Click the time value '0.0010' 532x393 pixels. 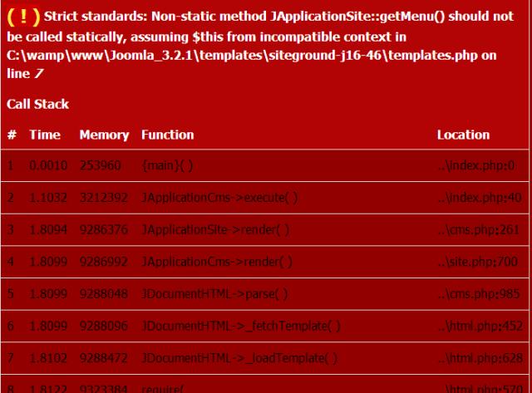pyautogui.click(x=48, y=165)
